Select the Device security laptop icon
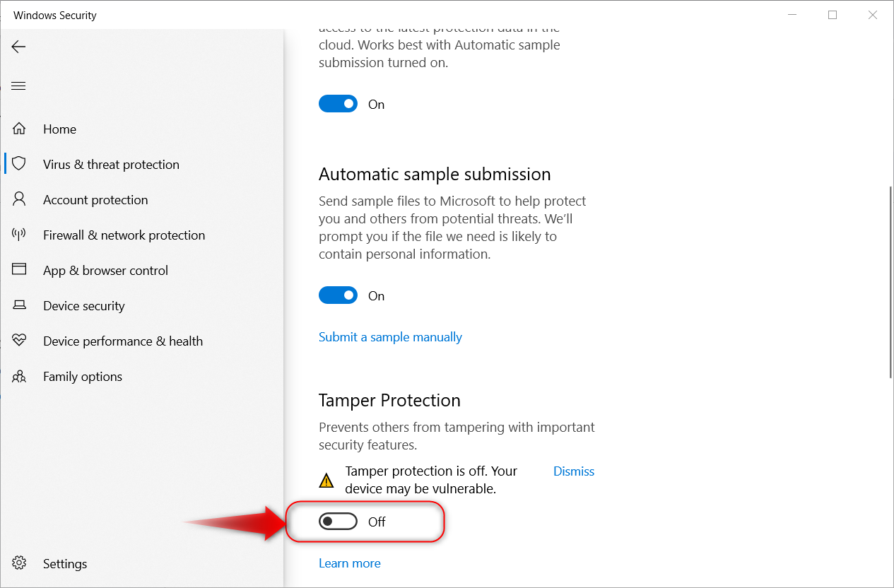 [x=19, y=305]
